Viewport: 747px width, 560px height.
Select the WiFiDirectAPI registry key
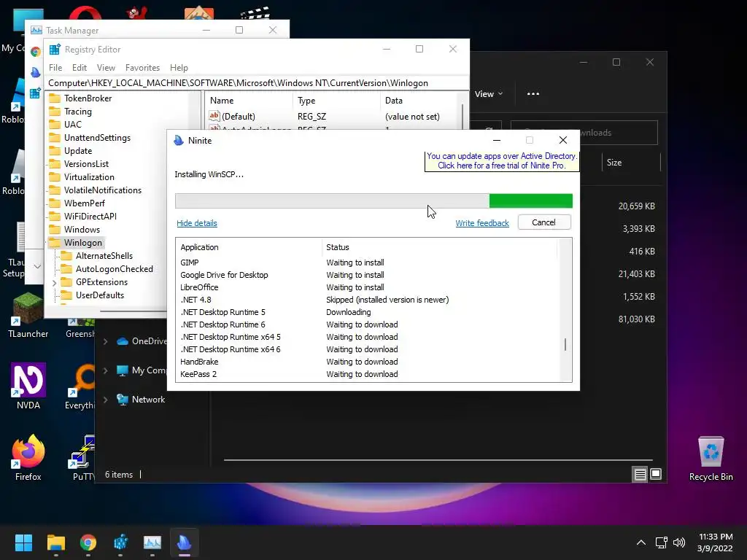[x=90, y=216]
